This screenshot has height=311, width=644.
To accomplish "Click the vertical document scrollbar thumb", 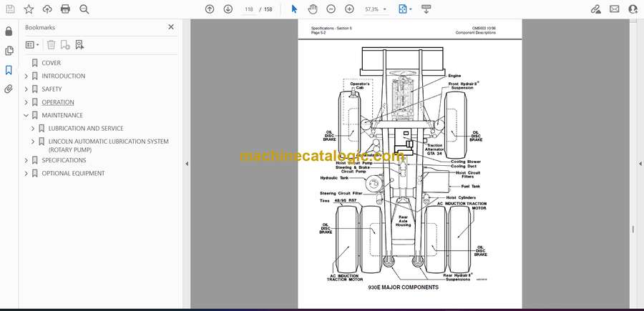I will click(633, 229).
